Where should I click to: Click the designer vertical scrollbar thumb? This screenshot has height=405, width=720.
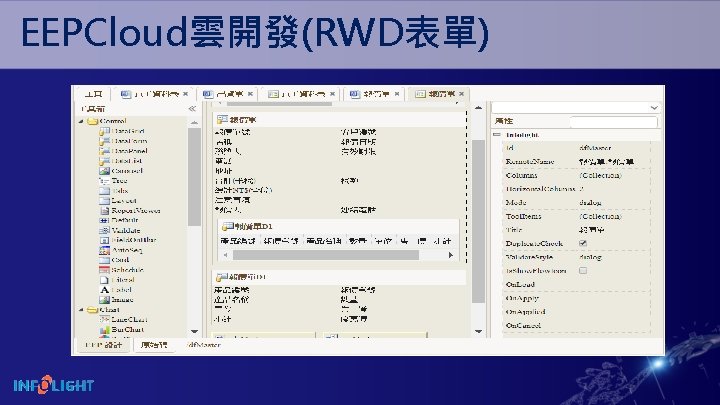tap(478, 221)
